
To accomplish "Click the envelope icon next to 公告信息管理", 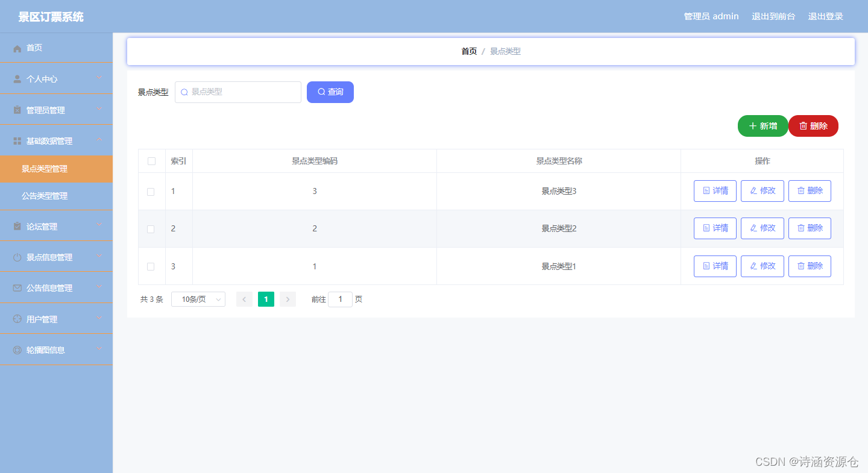I will [x=17, y=288].
